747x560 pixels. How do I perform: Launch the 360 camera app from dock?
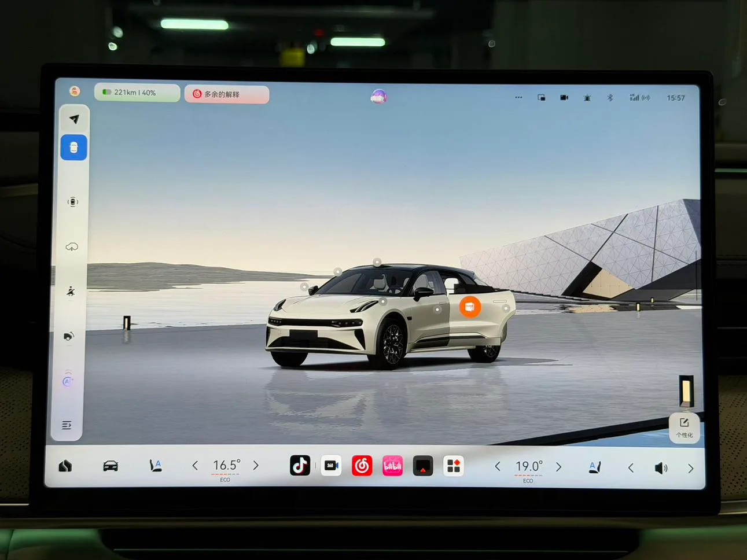(x=331, y=465)
